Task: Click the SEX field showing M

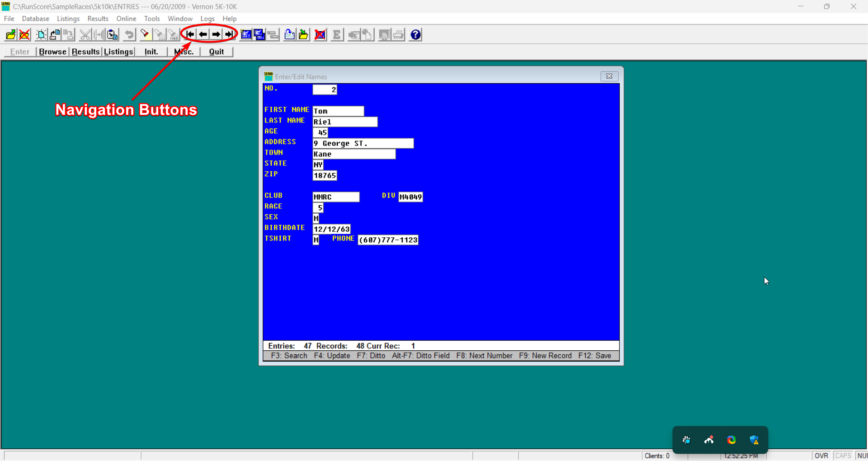Action: tap(316, 218)
